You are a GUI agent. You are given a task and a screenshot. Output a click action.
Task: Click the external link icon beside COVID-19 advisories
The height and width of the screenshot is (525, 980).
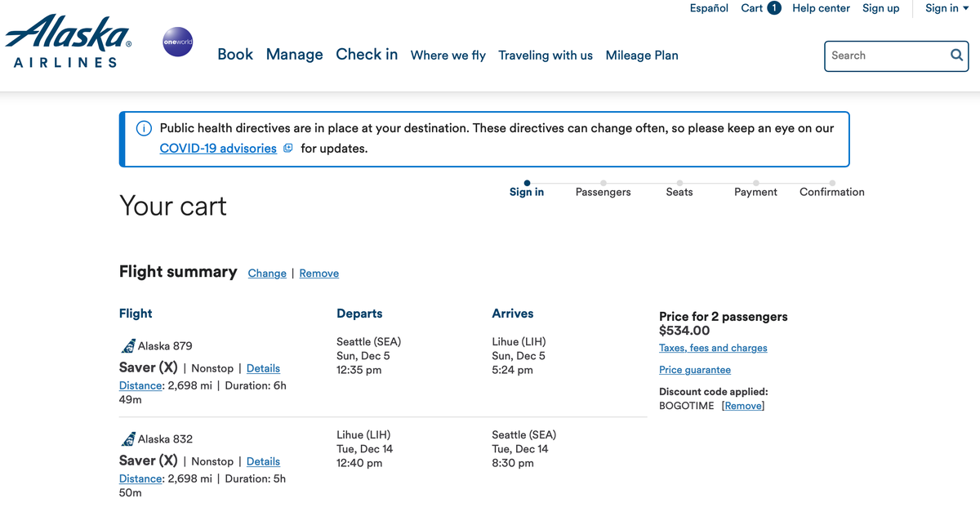pyautogui.click(x=287, y=148)
